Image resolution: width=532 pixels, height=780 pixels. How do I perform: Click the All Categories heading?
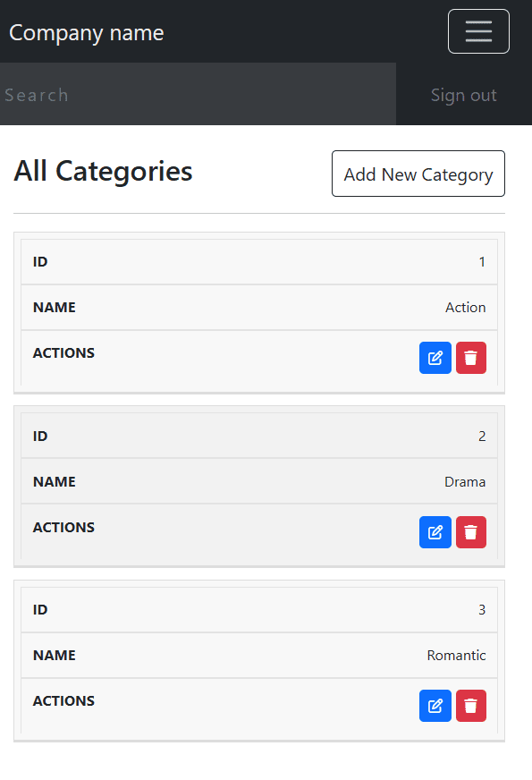[103, 171]
